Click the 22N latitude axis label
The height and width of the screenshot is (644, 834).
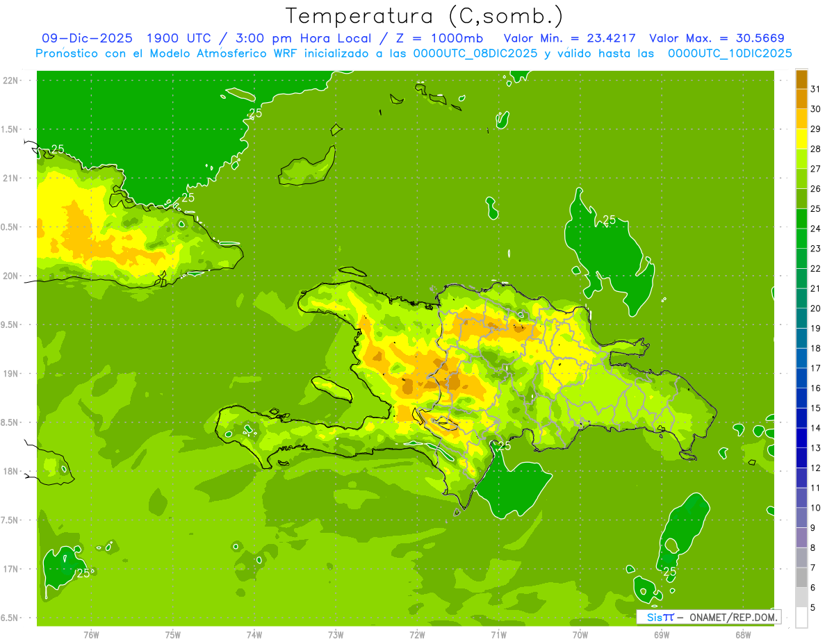(x=12, y=81)
